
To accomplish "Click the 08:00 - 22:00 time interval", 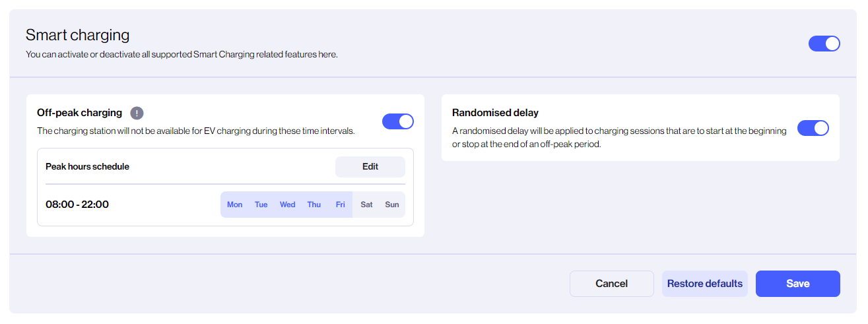I will 77,205.
